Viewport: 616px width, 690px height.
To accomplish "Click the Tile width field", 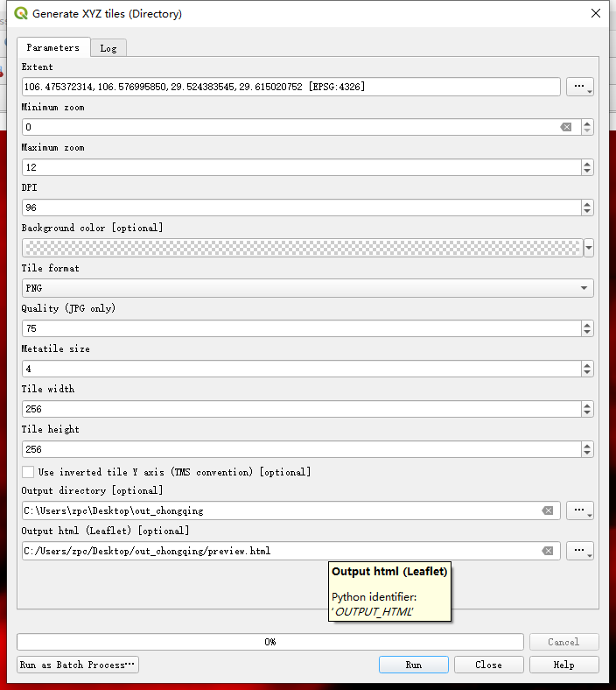I will pyautogui.click(x=302, y=409).
